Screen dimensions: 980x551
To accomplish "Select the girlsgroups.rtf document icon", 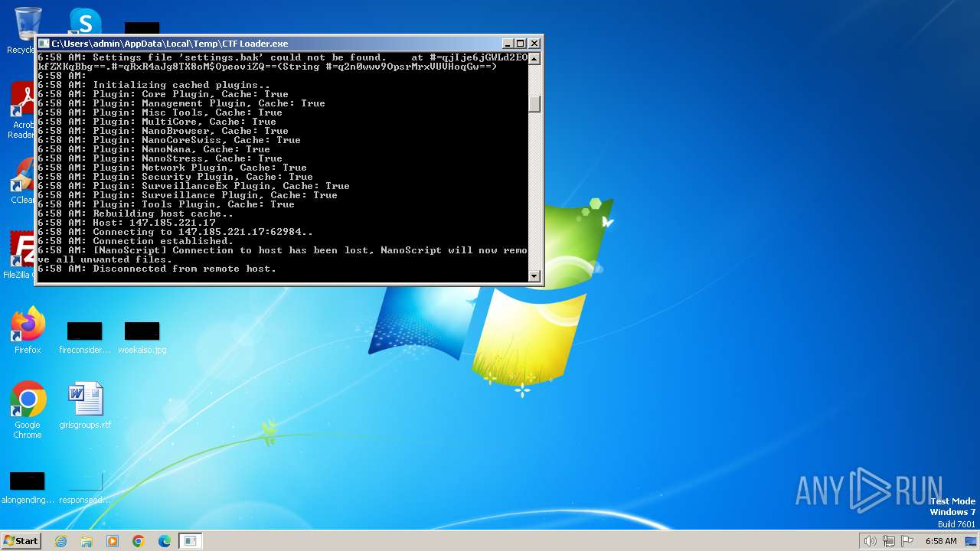I will click(85, 406).
